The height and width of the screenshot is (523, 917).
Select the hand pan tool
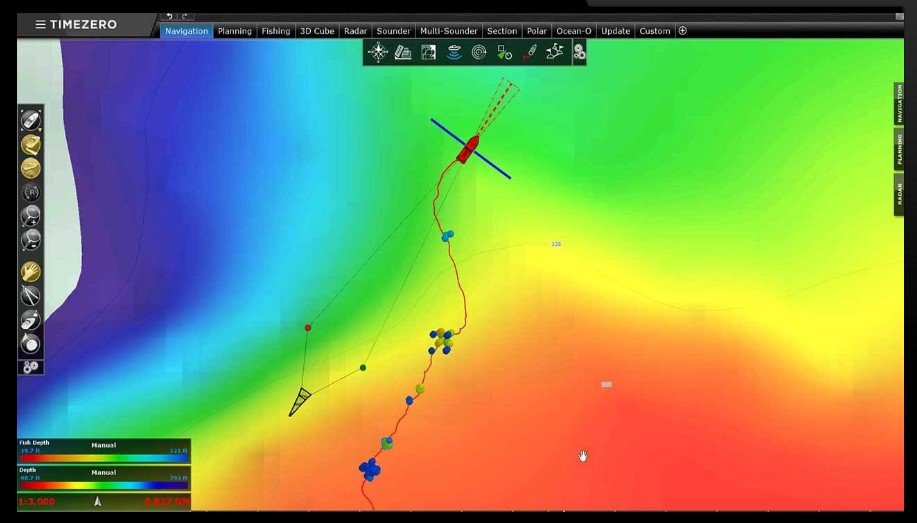(x=31, y=271)
